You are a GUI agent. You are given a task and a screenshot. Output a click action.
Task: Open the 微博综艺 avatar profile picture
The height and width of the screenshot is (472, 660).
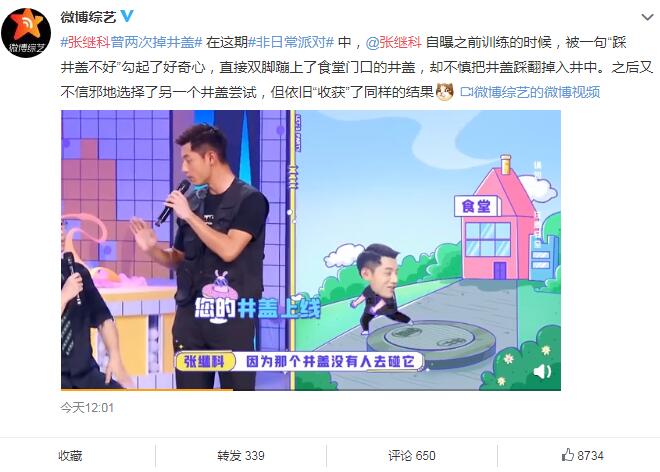(x=26, y=33)
